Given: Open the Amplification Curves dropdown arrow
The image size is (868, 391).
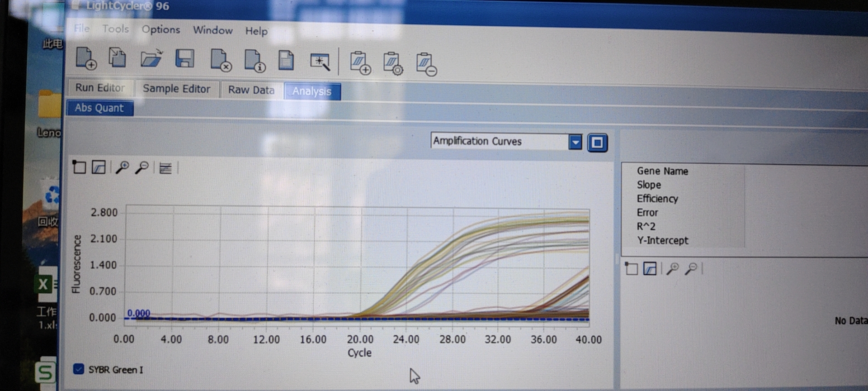Looking at the screenshot, I should click(x=575, y=143).
